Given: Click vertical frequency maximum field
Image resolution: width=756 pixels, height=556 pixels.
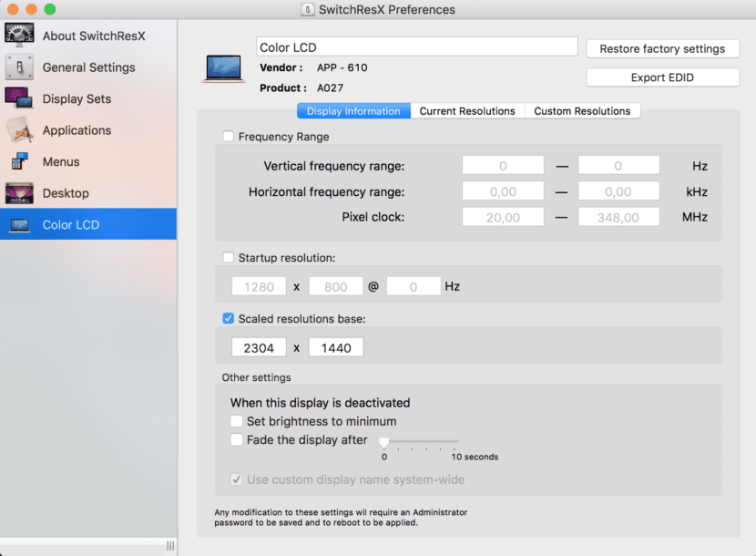Looking at the screenshot, I should click(618, 166).
